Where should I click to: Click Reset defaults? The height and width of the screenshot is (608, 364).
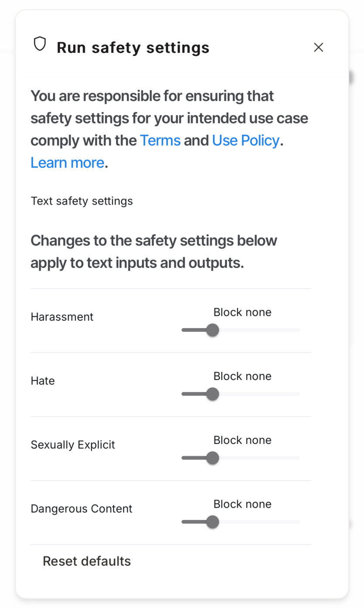(x=87, y=561)
